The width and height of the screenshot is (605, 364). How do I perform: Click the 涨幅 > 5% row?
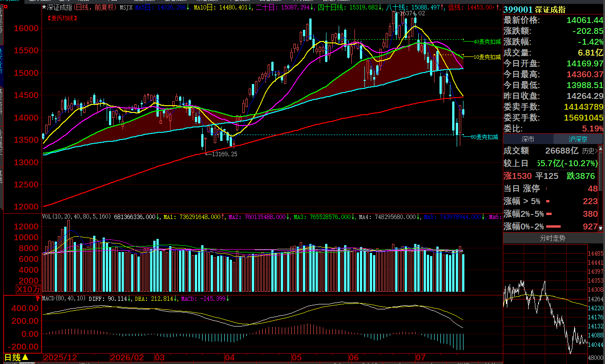coord(550,201)
